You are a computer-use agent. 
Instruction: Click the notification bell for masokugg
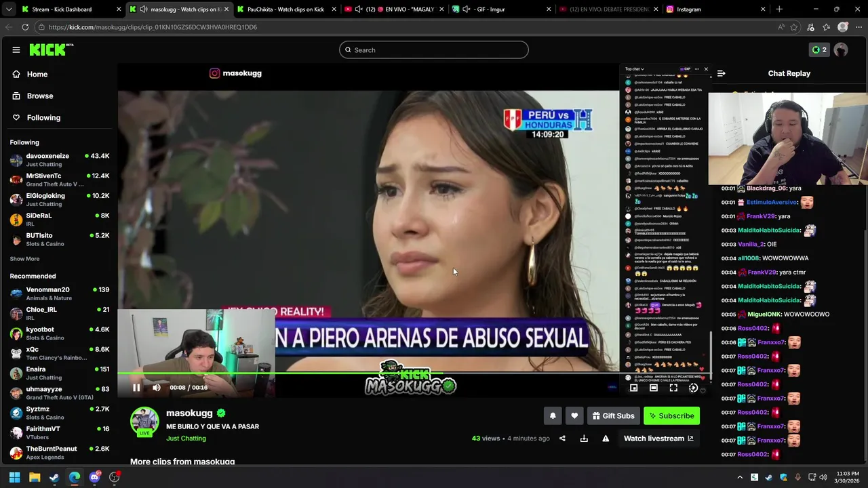point(553,415)
